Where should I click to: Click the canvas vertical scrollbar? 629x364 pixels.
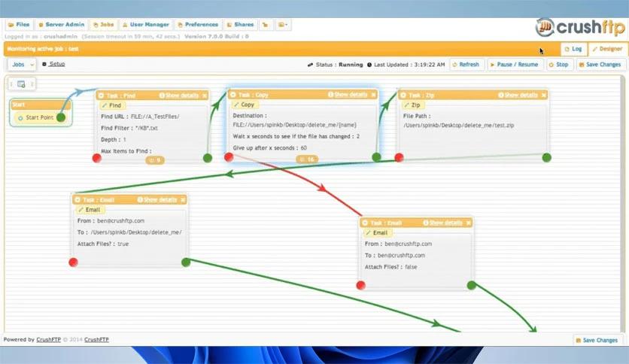point(622,202)
